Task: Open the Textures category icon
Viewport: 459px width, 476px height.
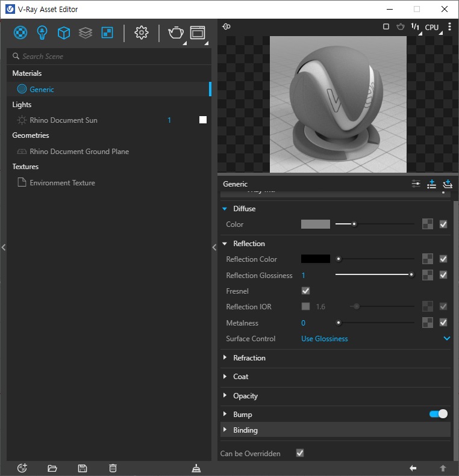Action: pos(107,32)
